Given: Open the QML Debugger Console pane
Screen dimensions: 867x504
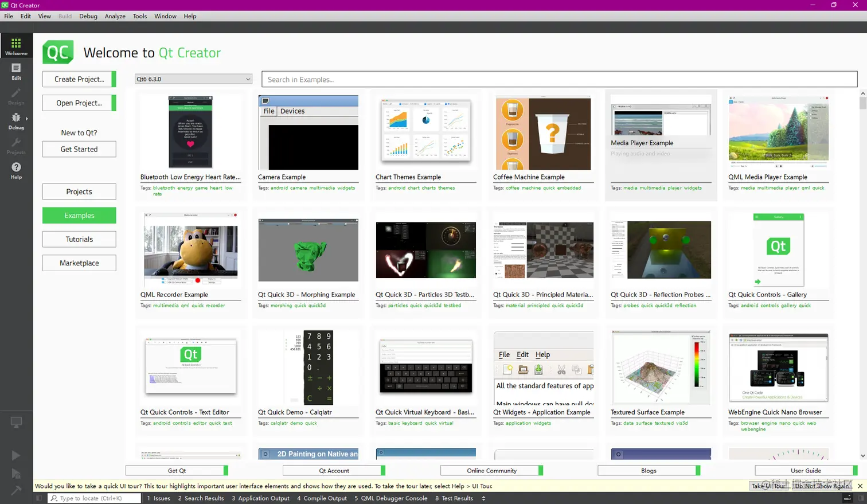Looking at the screenshot, I should pyautogui.click(x=390, y=498).
